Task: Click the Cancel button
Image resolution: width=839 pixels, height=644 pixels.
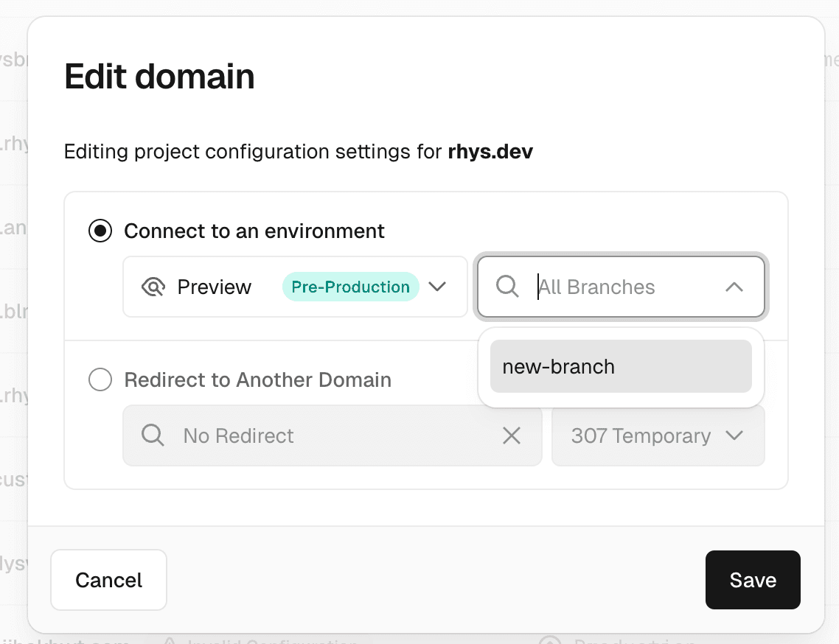Action: point(108,580)
